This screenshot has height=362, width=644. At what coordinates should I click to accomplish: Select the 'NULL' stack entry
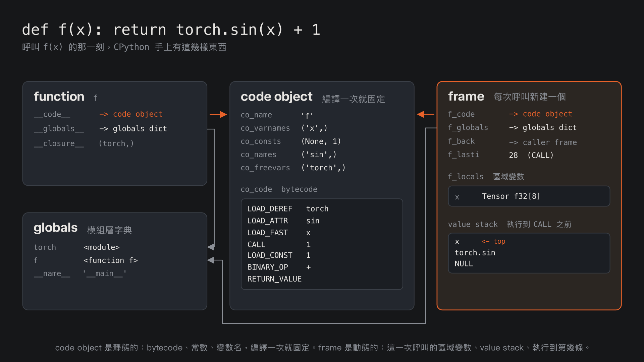(464, 264)
